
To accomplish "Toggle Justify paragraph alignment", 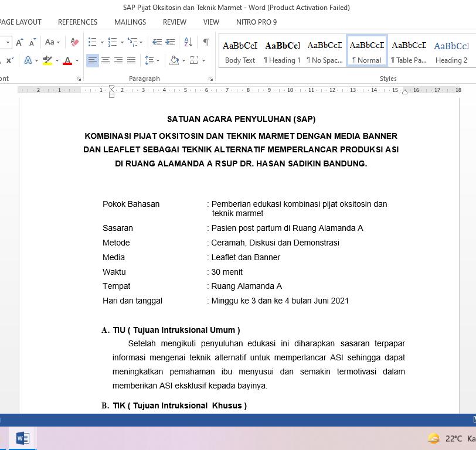I will (131, 60).
